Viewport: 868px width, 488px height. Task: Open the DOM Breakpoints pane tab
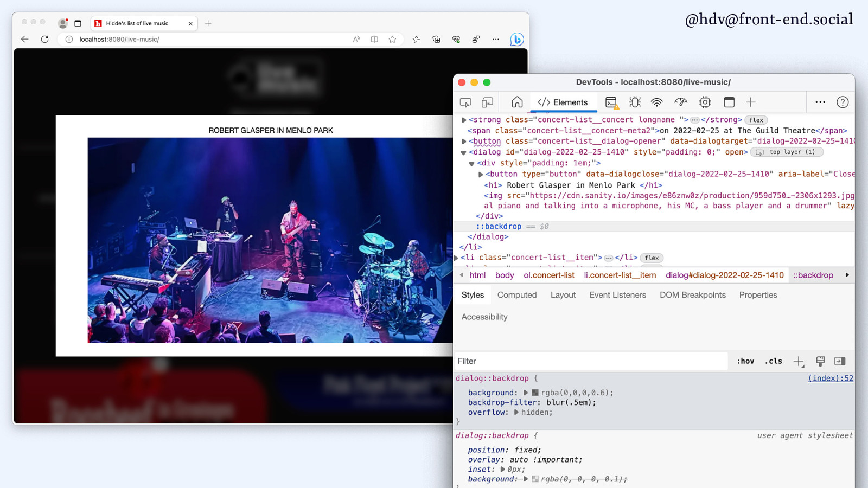coord(693,295)
